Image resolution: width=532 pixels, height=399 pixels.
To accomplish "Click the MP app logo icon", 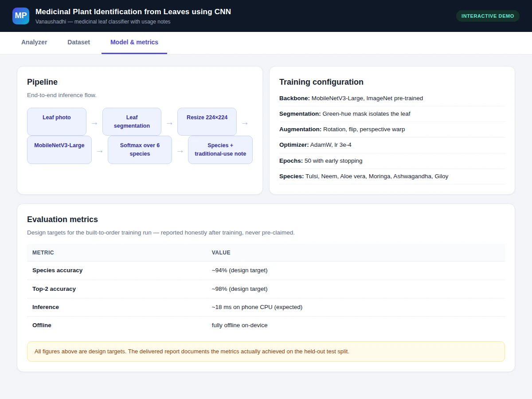I will click(21, 16).
